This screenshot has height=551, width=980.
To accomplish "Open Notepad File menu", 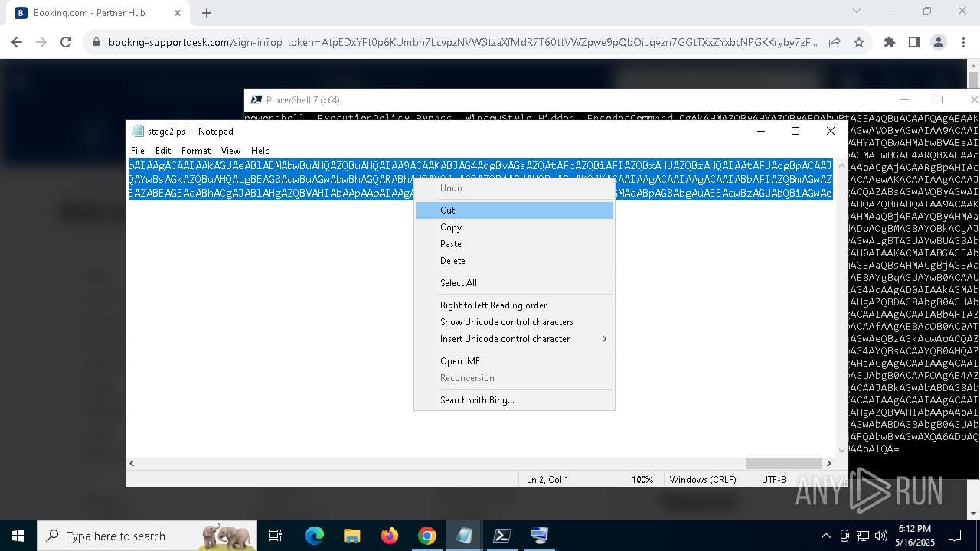I will click(138, 151).
